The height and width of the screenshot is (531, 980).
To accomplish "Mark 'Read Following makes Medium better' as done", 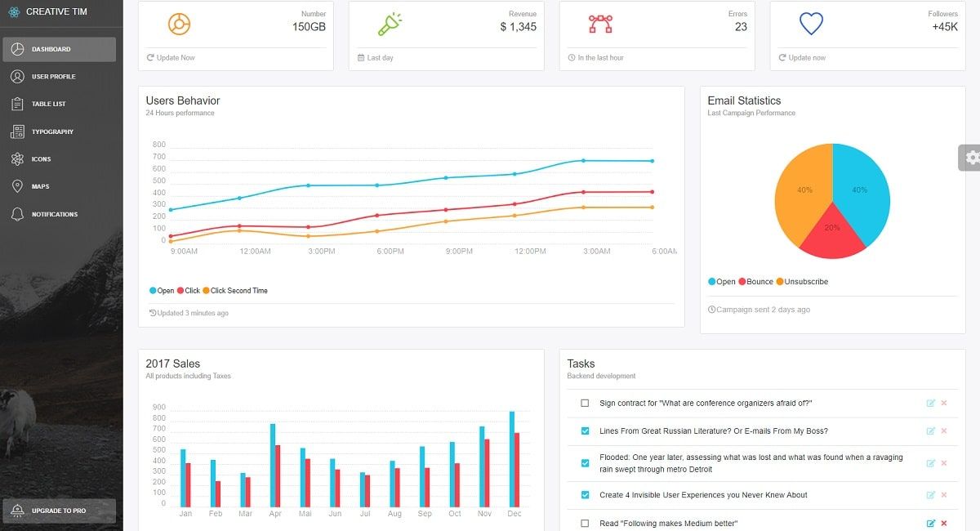I will [584, 523].
